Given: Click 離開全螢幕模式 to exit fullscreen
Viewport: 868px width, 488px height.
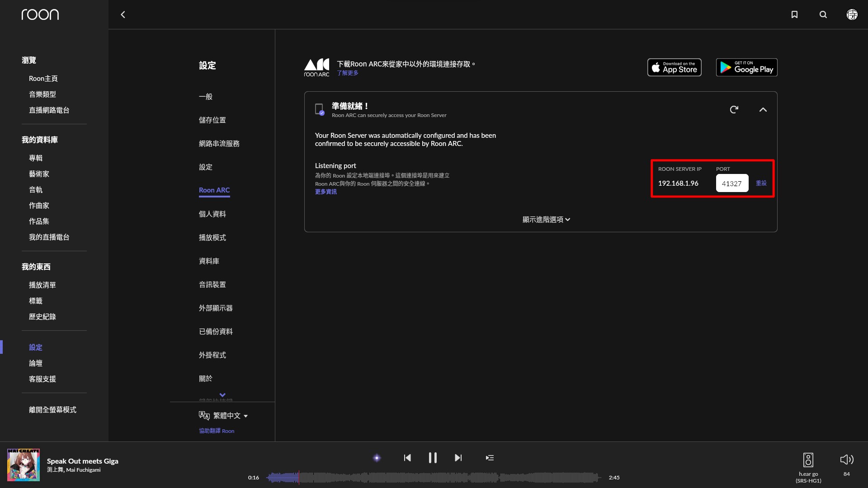Looking at the screenshot, I should (x=52, y=409).
